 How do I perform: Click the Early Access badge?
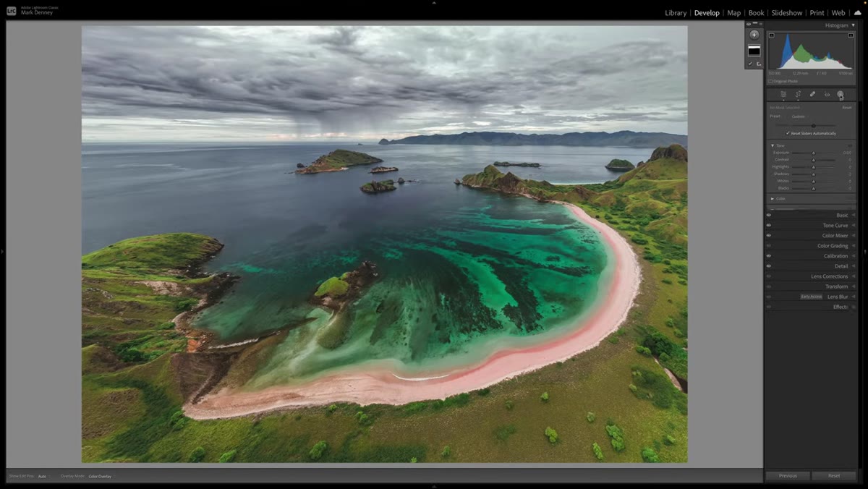tap(812, 297)
